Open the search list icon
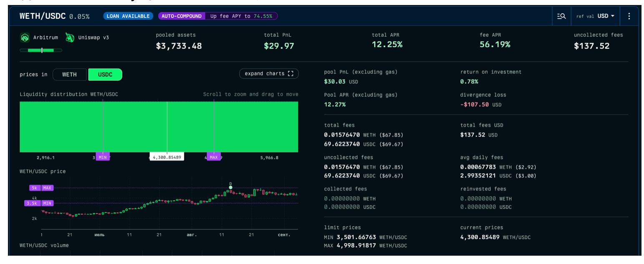 pos(561,16)
